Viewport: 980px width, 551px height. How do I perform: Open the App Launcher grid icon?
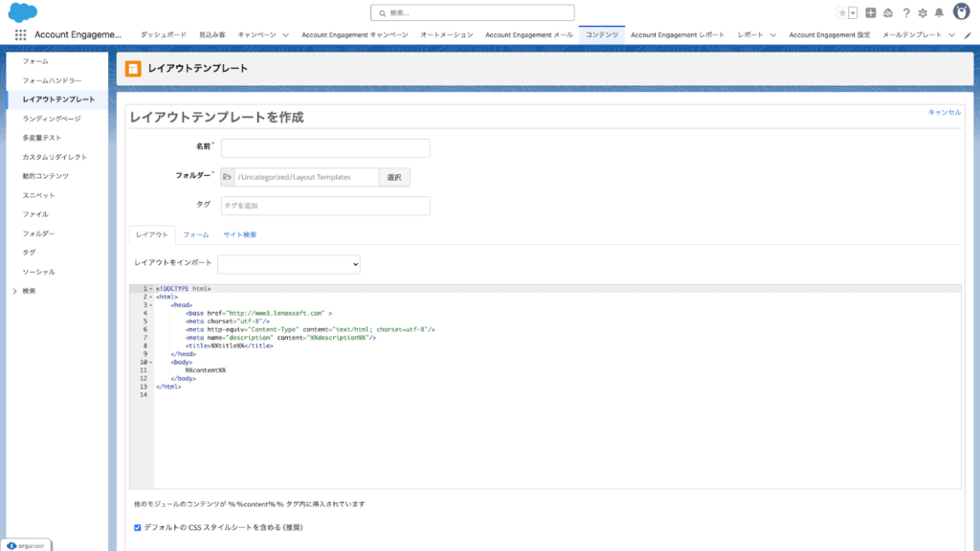coord(20,34)
